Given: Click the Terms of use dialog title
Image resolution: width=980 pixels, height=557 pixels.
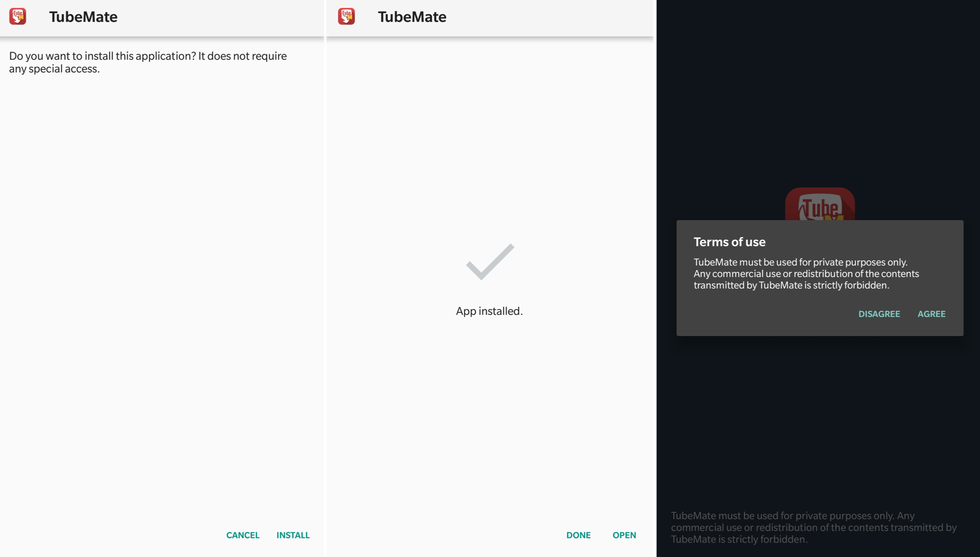Looking at the screenshot, I should (x=729, y=242).
